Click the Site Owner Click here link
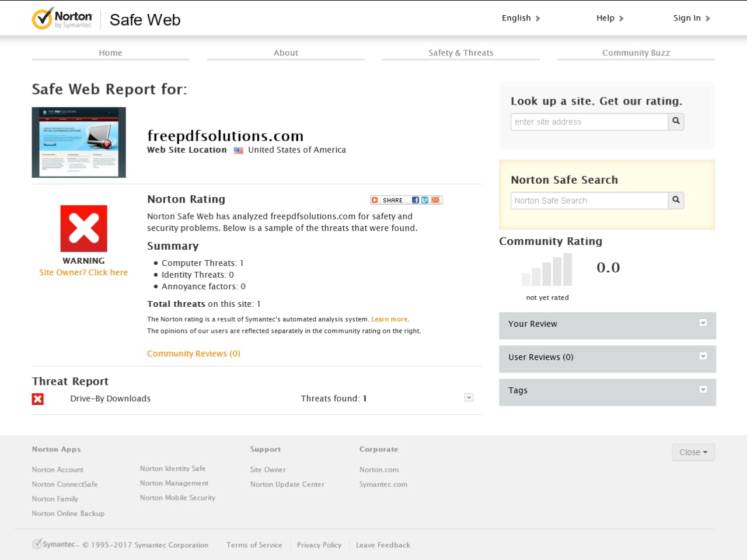 pos(83,272)
